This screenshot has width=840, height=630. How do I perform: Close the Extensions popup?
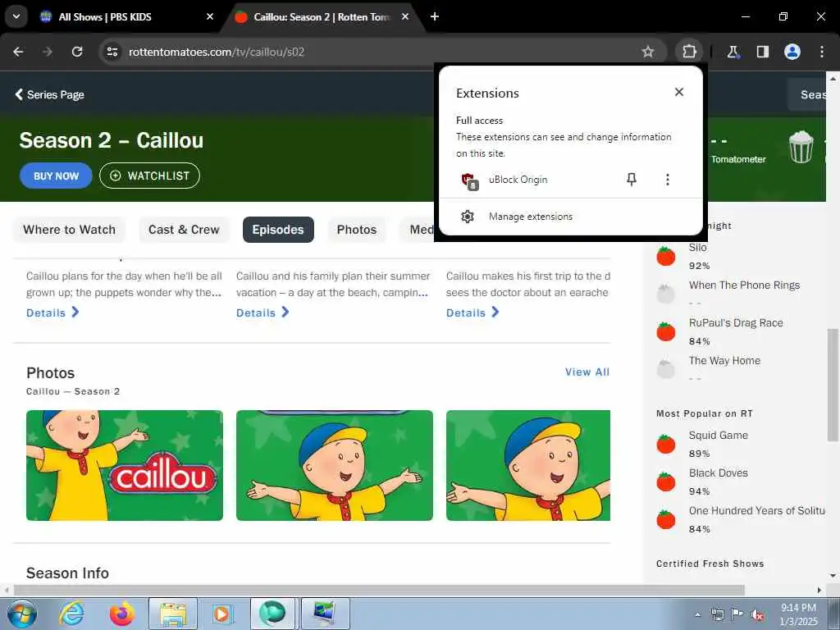tap(678, 92)
